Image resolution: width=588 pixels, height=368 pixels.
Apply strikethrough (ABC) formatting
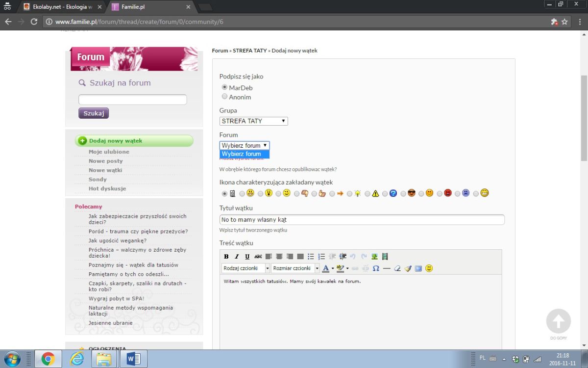point(258,257)
